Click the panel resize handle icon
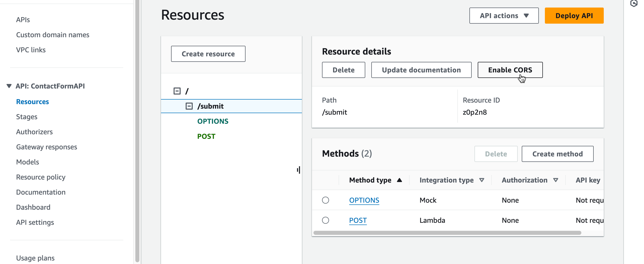The width and height of the screenshot is (644, 264). click(x=298, y=170)
